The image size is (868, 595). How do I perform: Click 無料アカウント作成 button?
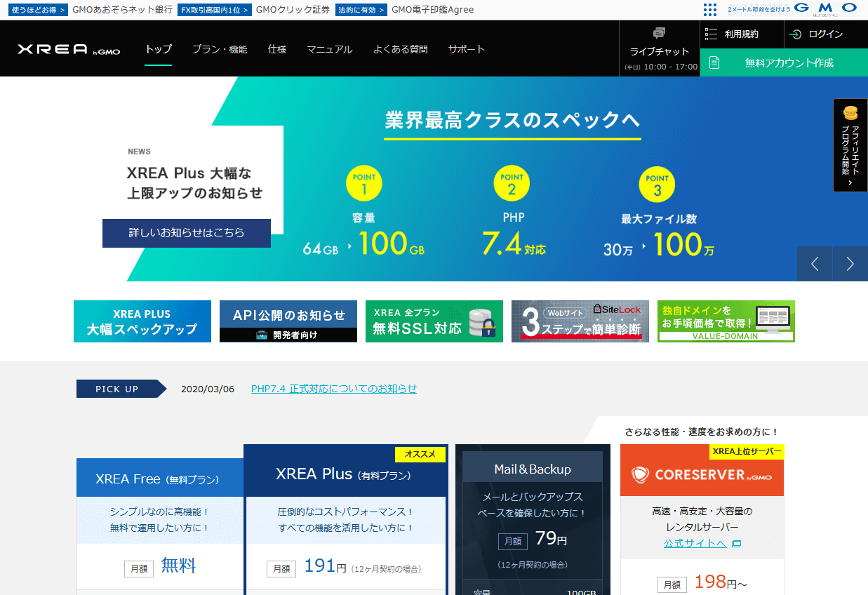tap(784, 62)
